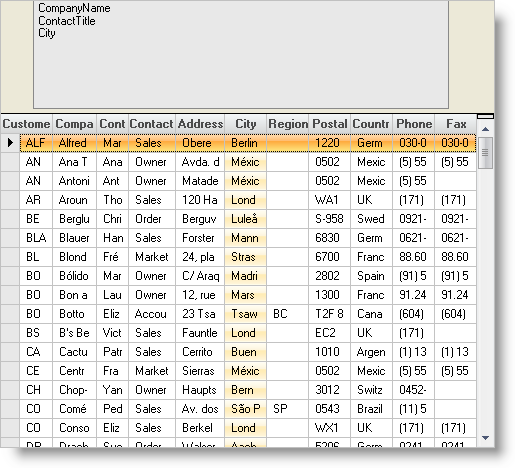The height and width of the screenshot is (468, 515).
Task: Click the Postal column header
Action: tap(330, 124)
